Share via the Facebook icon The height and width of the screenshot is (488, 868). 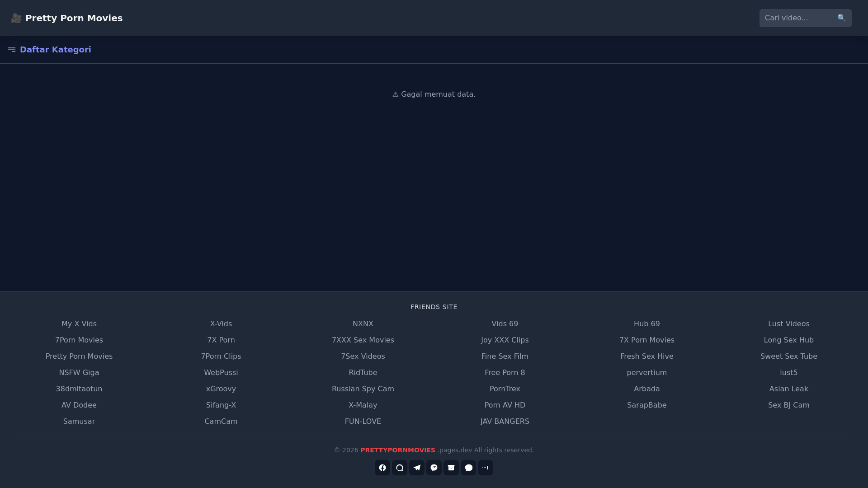tap(382, 468)
